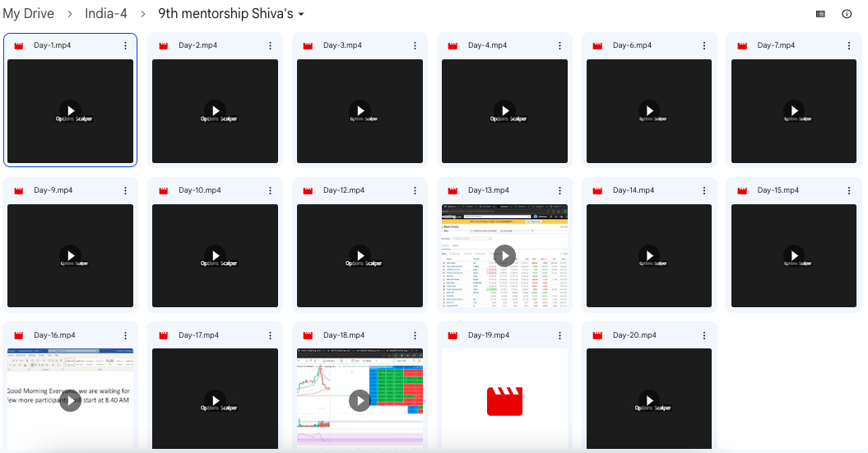
Task: Click three-dot menu on Day-13.mp4
Action: coord(559,191)
